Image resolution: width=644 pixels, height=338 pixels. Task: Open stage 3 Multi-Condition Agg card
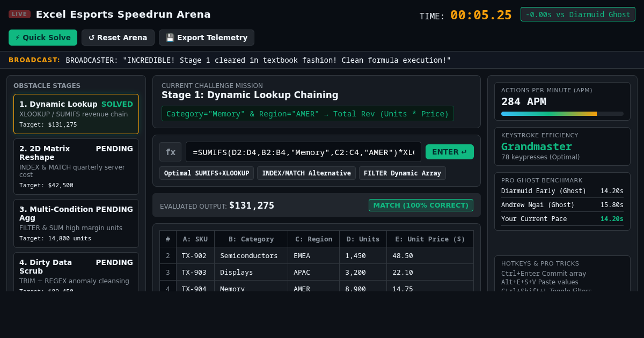[x=76, y=223]
